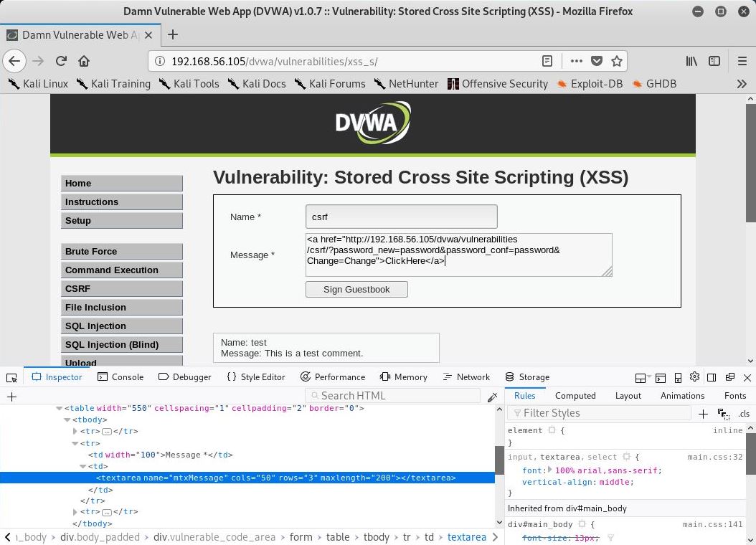Viewport: 756px width, 545px height.
Task: Collapse the td node containing textarea
Action: tap(83, 466)
